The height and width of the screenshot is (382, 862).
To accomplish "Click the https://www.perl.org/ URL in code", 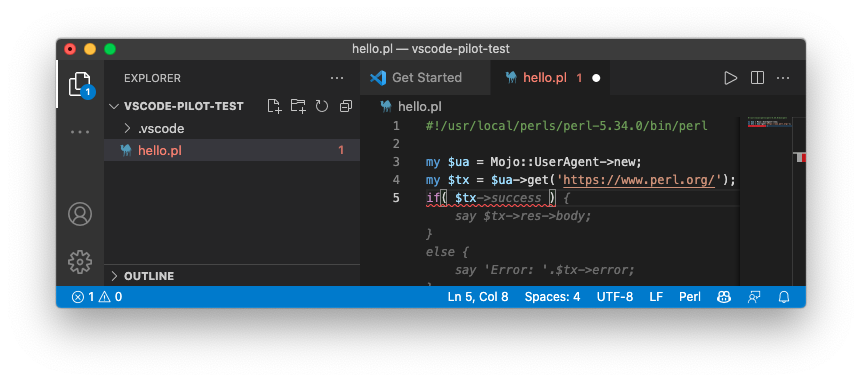I will click(x=639, y=180).
